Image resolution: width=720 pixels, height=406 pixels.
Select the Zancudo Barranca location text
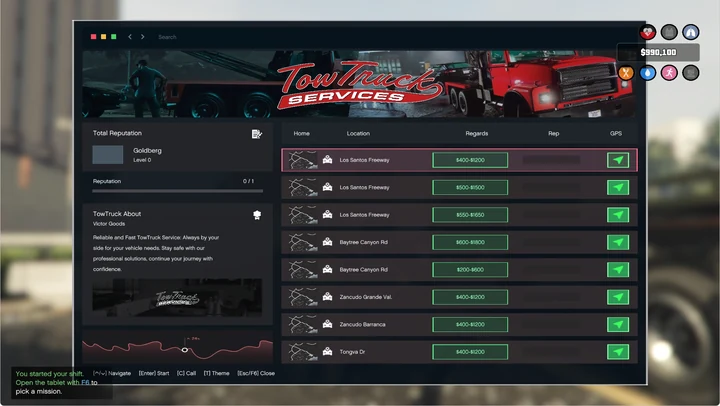coord(362,324)
